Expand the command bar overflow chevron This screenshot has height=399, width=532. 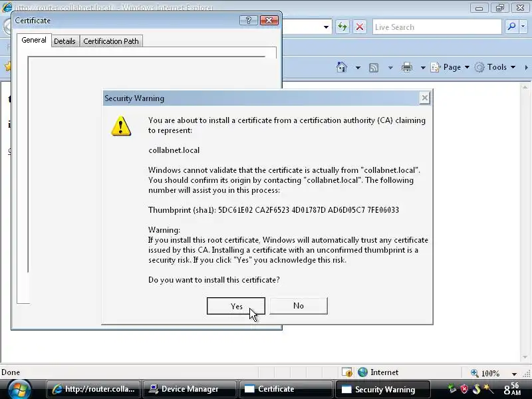coord(526,67)
